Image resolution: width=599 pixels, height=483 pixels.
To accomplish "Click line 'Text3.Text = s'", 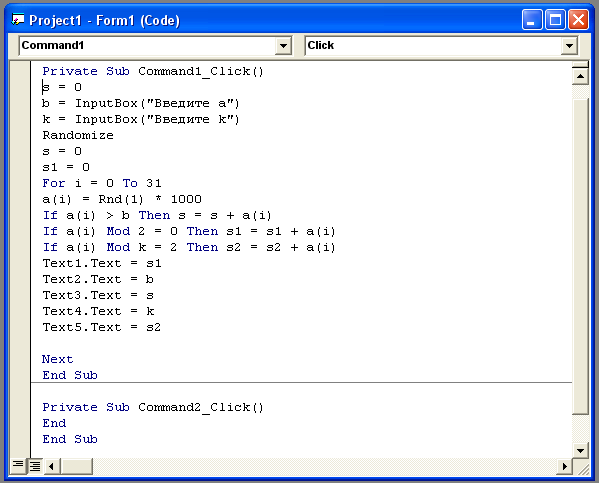I will tap(98, 295).
